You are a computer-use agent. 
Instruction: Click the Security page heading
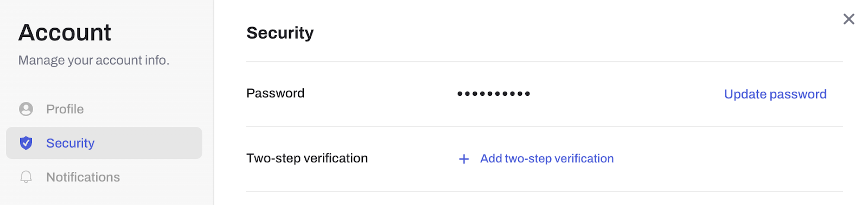(x=280, y=33)
